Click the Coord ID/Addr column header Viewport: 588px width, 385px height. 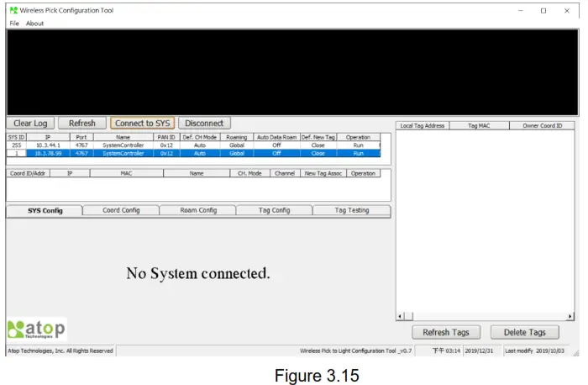coord(28,173)
